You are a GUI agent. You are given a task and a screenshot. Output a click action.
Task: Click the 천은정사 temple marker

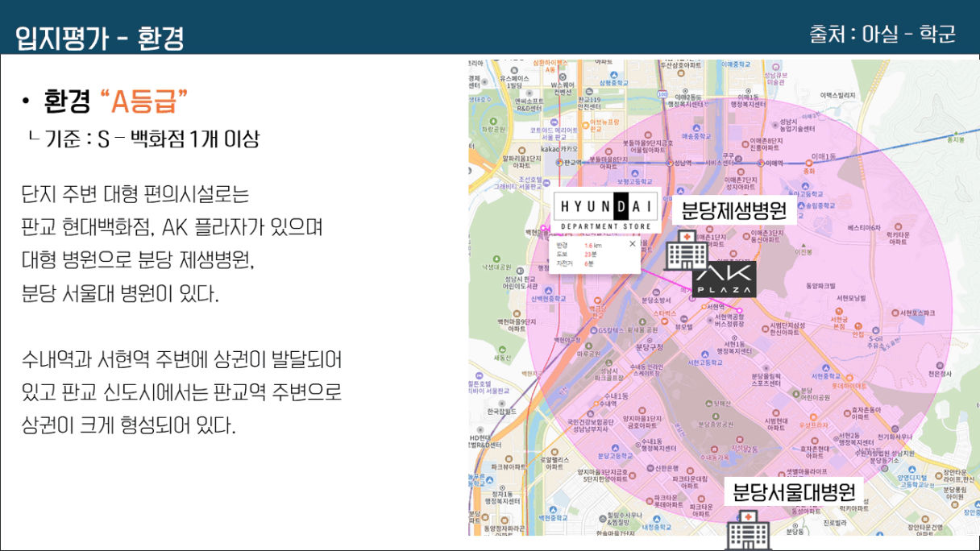pyautogui.click(x=939, y=364)
